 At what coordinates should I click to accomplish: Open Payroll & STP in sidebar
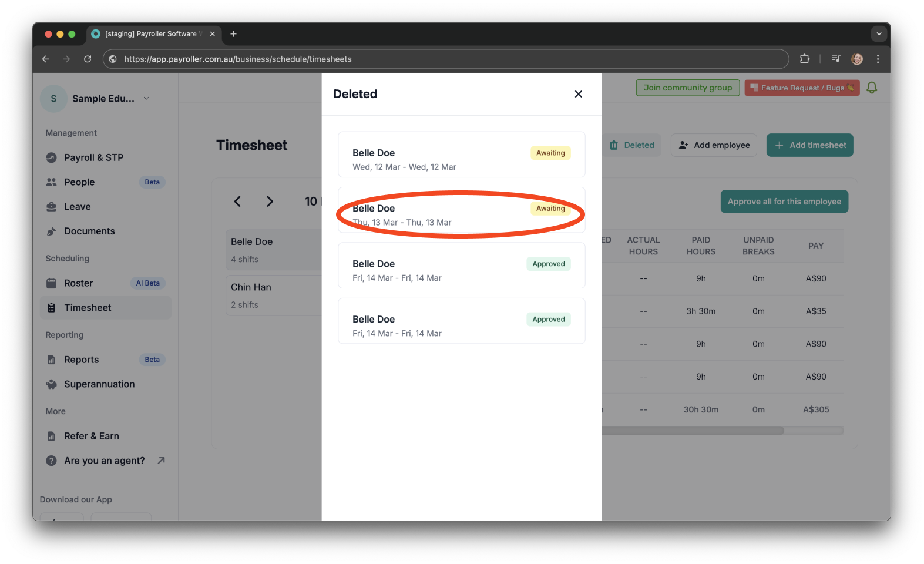click(x=105, y=157)
